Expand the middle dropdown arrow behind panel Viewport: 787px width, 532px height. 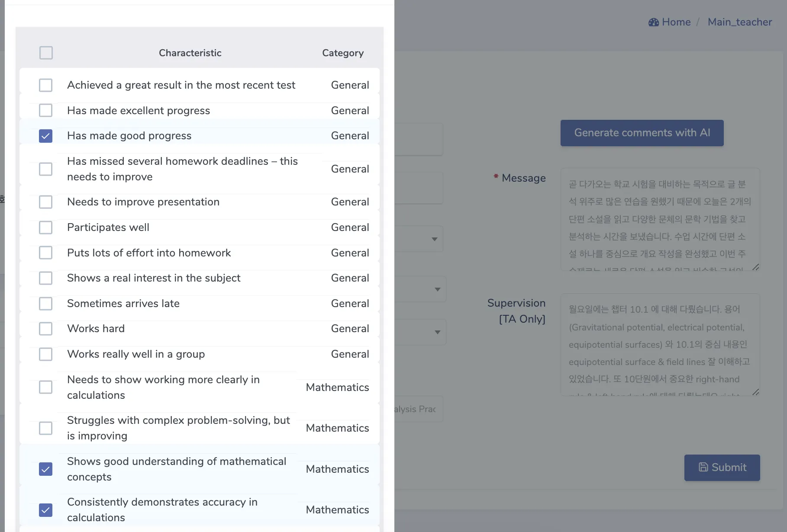coord(437,289)
